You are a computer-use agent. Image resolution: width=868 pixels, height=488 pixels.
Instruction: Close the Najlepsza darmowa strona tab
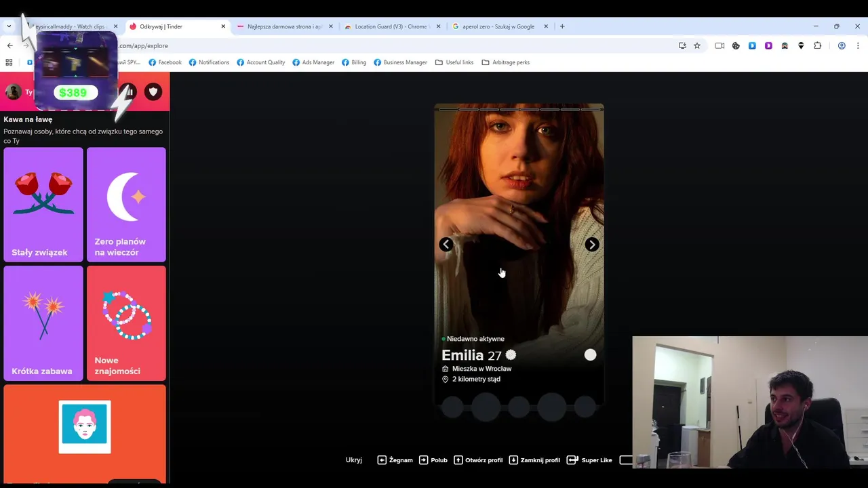coord(331,26)
